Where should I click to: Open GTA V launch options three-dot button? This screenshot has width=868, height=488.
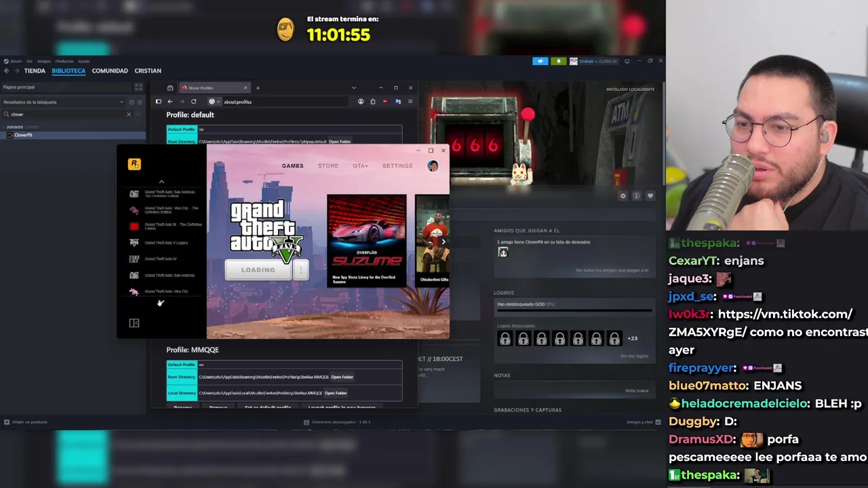(x=300, y=270)
